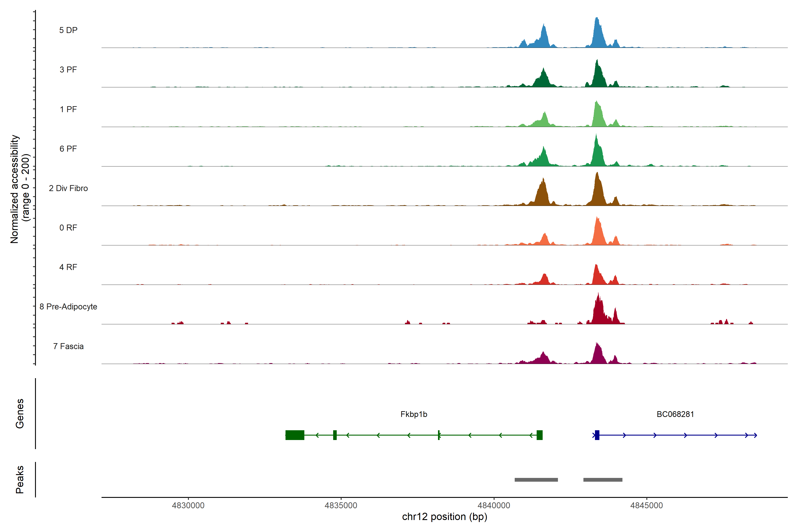Select the 5 DP track label
Image resolution: width=798 pixels, height=532 pixels.
coord(68,30)
